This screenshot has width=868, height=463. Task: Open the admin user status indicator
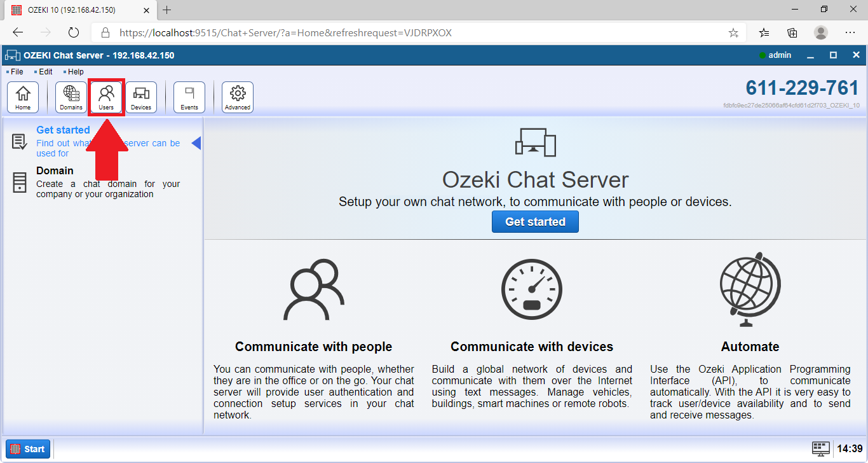click(x=775, y=55)
